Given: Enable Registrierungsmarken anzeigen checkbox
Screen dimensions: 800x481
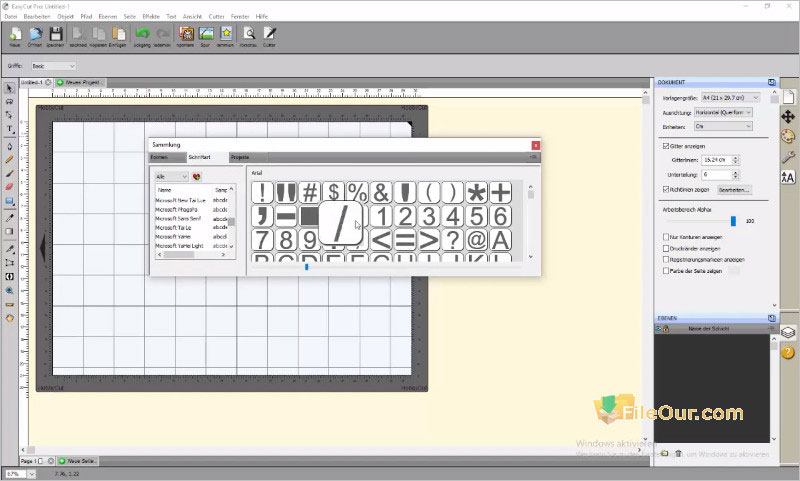Looking at the screenshot, I should click(x=666, y=259).
